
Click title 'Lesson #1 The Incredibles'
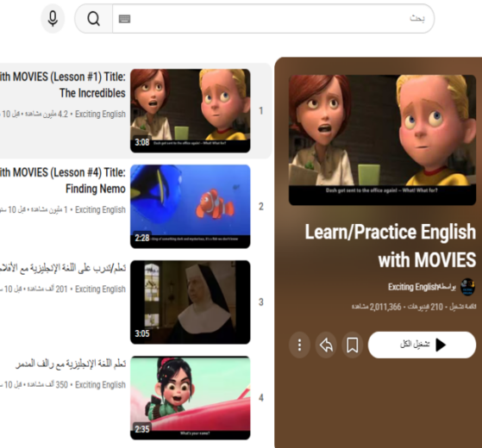point(63,84)
